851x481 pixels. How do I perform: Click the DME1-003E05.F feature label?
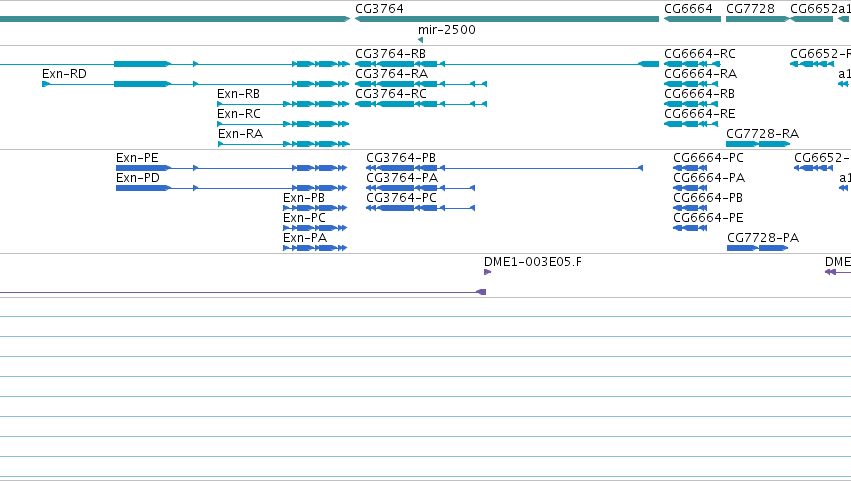coord(533,262)
